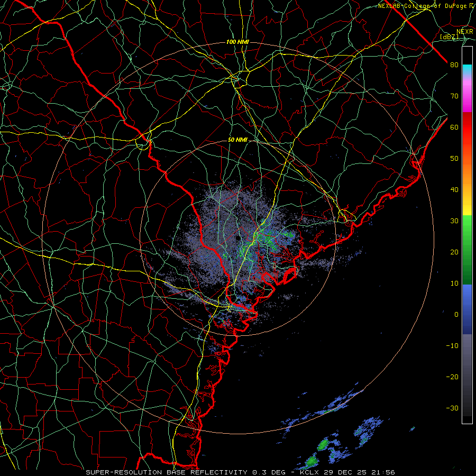Viewport: 476px width, 476px height.
Task: Click the 50 NMI range ring label
Action: coord(237,140)
